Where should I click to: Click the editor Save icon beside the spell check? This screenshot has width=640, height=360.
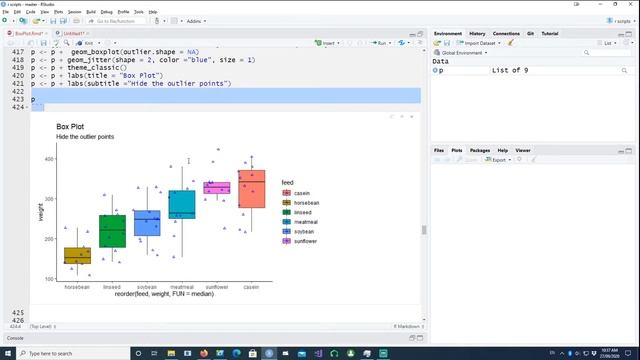pyautogui.click(x=44, y=43)
